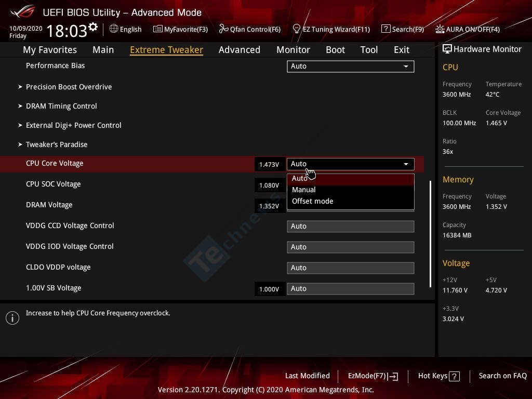The height and width of the screenshot is (399, 532).
Task: Click CLDO VDDP voltage field
Action: (351, 268)
